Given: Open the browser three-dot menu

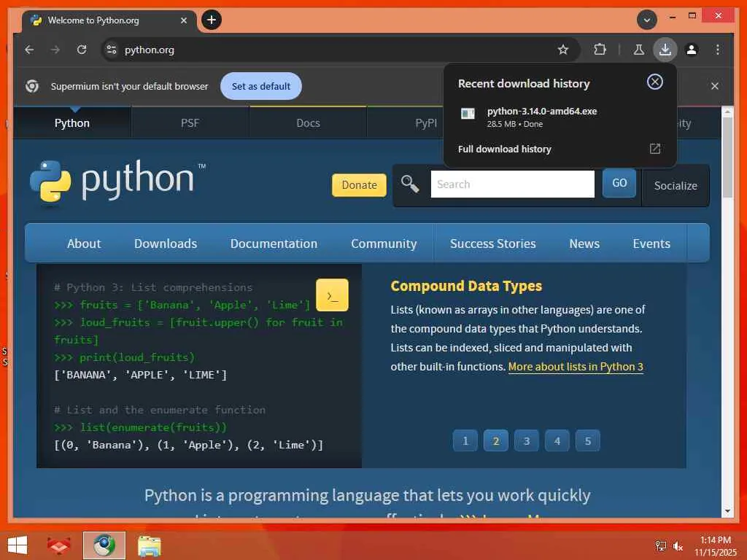Looking at the screenshot, I should pyautogui.click(x=718, y=50).
